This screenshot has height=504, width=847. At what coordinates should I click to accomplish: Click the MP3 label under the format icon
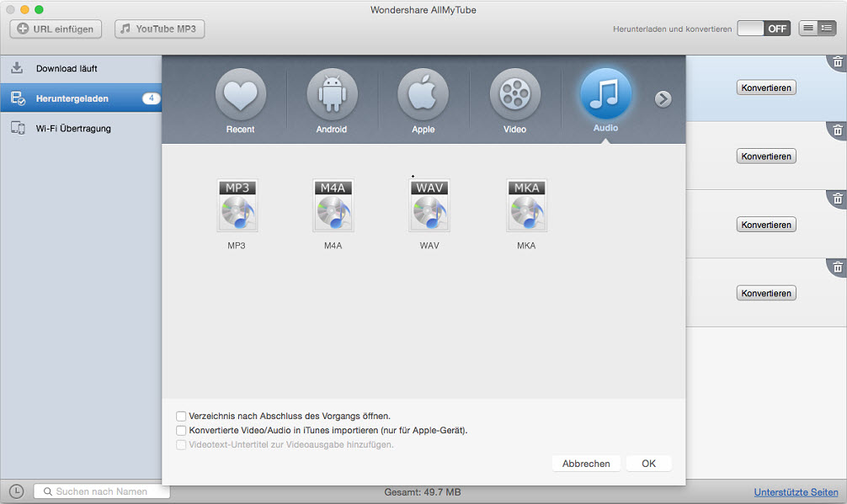tap(237, 246)
